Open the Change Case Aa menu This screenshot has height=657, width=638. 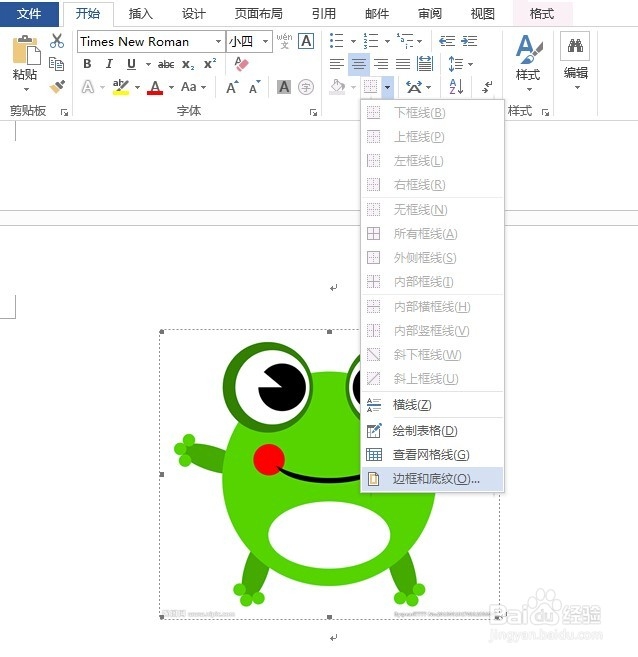[x=194, y=87]
